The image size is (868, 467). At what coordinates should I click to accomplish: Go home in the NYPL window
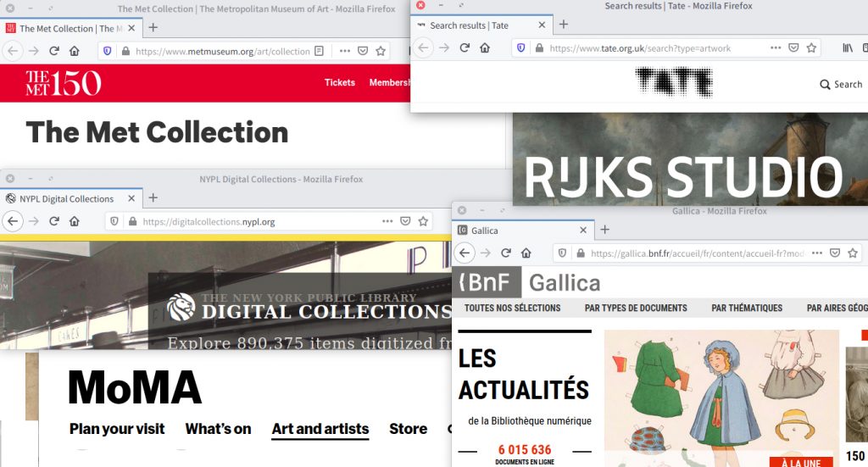[x=75, y=221]
